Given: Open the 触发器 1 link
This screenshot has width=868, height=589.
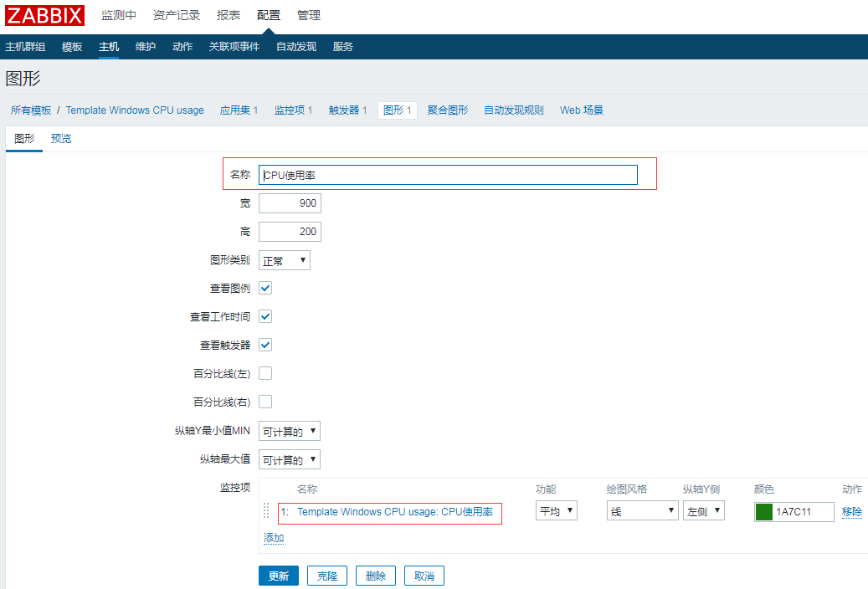Looking at the screenshot, I should coord(347,110).
